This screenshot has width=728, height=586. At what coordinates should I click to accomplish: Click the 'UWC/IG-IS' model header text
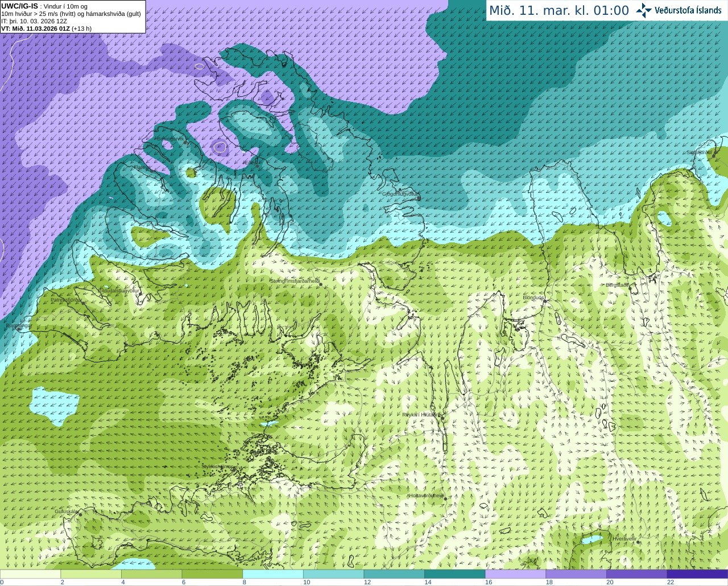coord(20,6)
